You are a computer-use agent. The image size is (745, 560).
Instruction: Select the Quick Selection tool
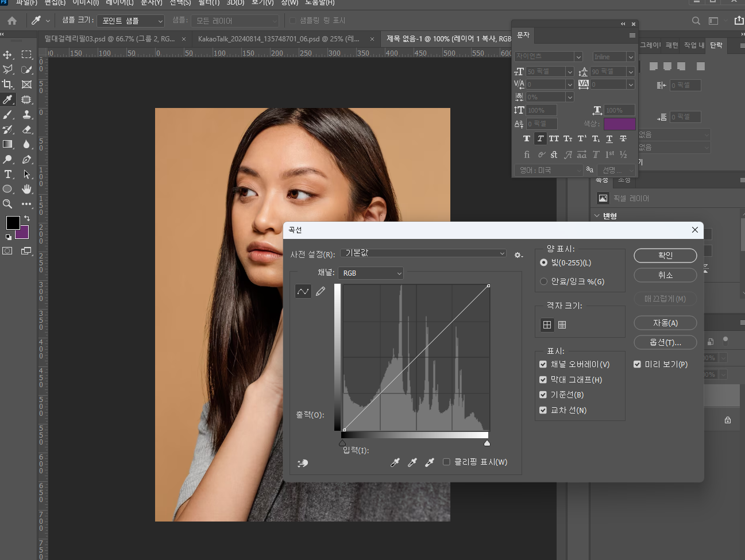coord(26,69)
